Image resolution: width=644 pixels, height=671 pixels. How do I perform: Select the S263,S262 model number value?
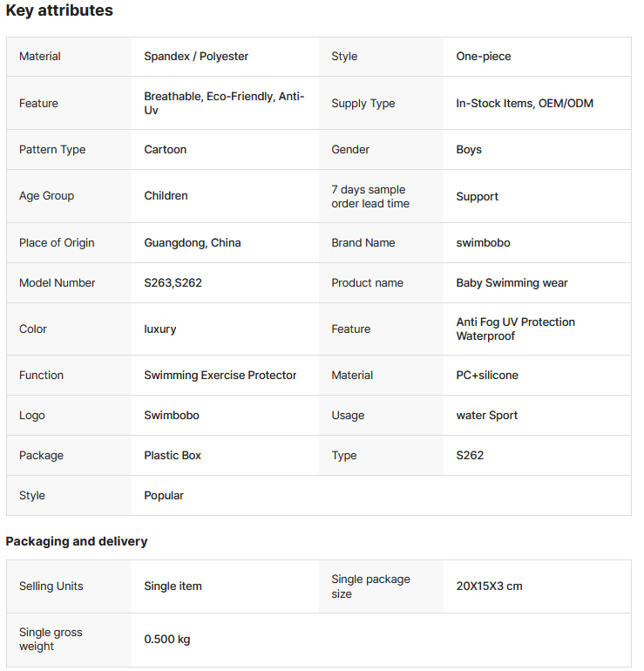(x=173, y=283)
